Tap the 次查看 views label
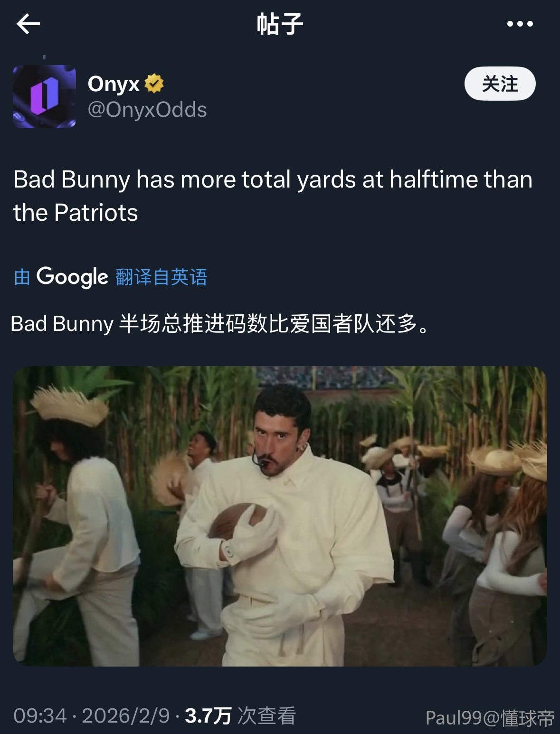The height and width of the screenshot is (734, 560). 266,715
